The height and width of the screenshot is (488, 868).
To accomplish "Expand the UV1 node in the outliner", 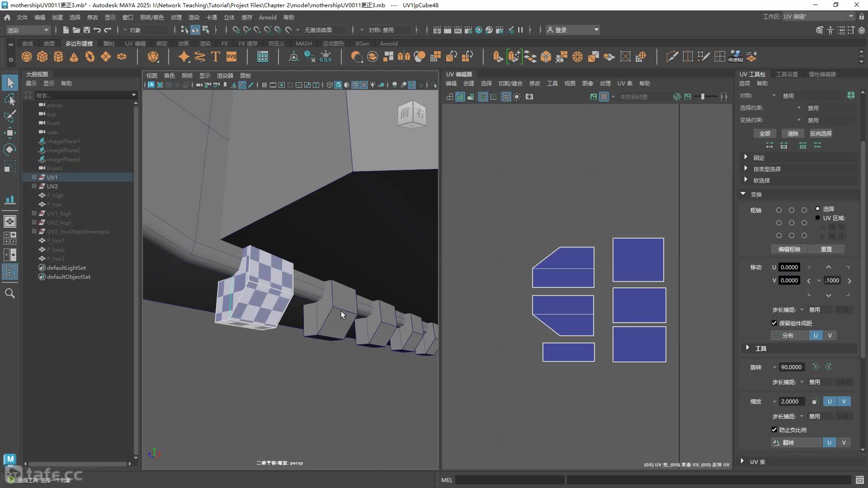I will 34,177.
